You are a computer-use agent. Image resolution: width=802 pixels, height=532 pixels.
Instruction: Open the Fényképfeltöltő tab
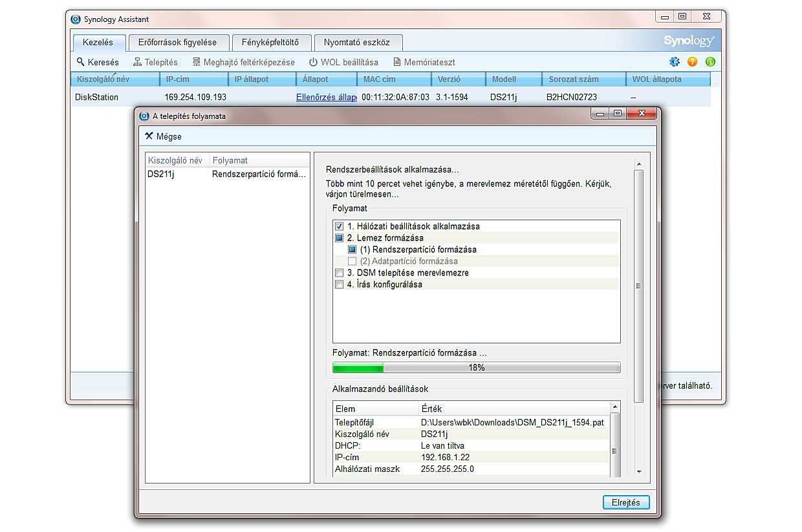point(270,43)
